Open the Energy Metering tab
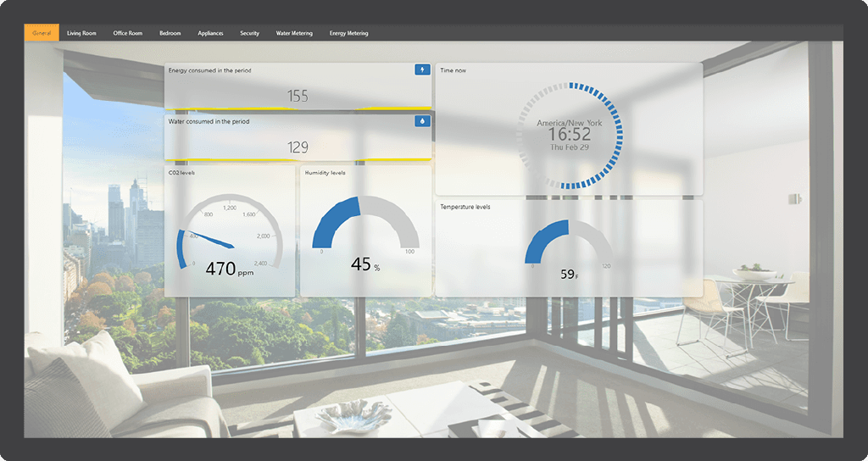Screen dimensions: 868x461 348,33
